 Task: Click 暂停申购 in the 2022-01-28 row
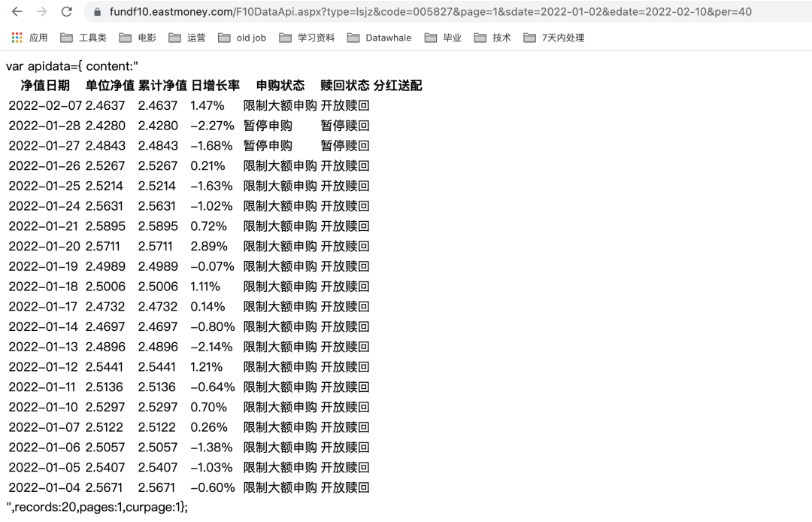(268, 126)
